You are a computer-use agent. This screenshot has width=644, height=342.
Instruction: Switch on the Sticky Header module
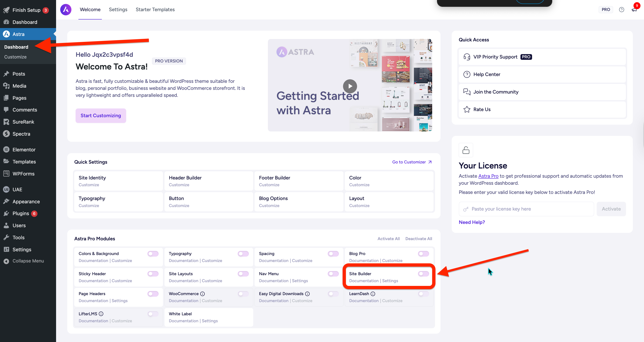click(153, 274)
